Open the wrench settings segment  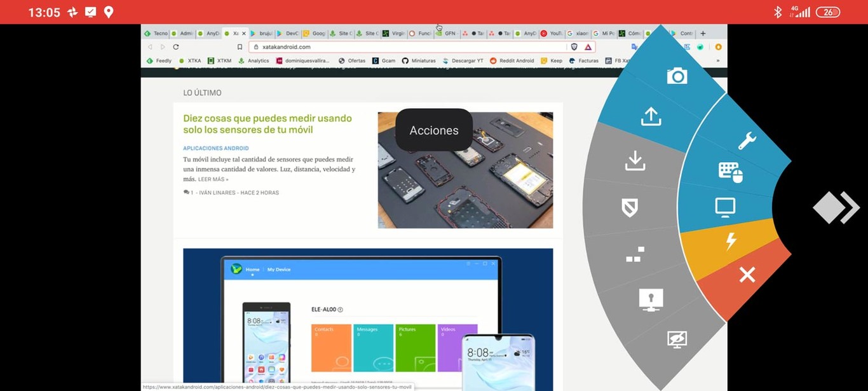tap(747, 141)
